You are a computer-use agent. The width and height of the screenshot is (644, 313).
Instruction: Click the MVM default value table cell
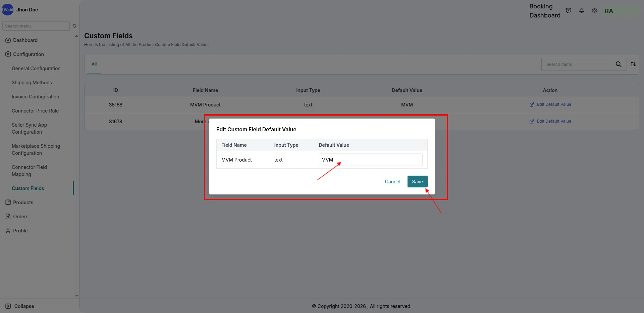click(407, 105)
